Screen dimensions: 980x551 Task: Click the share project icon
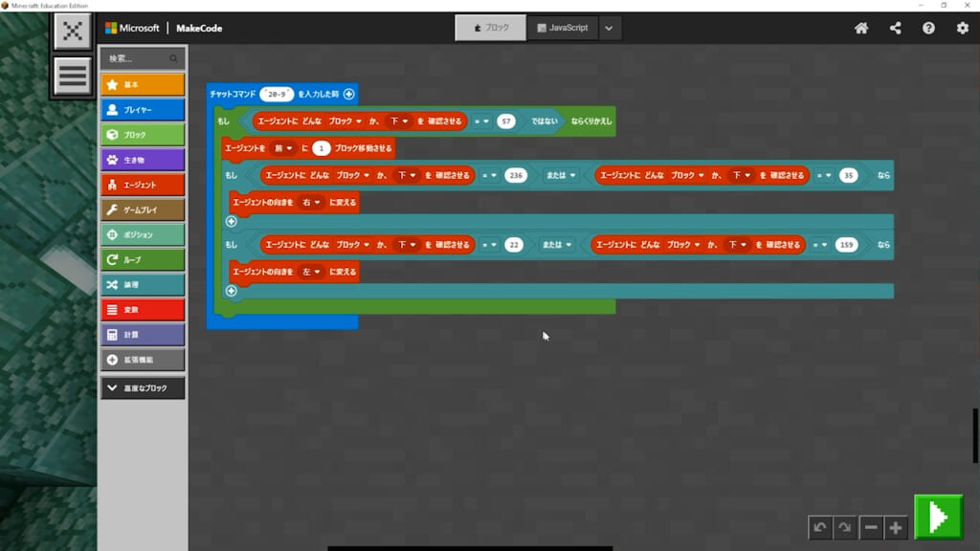(895, 28)
